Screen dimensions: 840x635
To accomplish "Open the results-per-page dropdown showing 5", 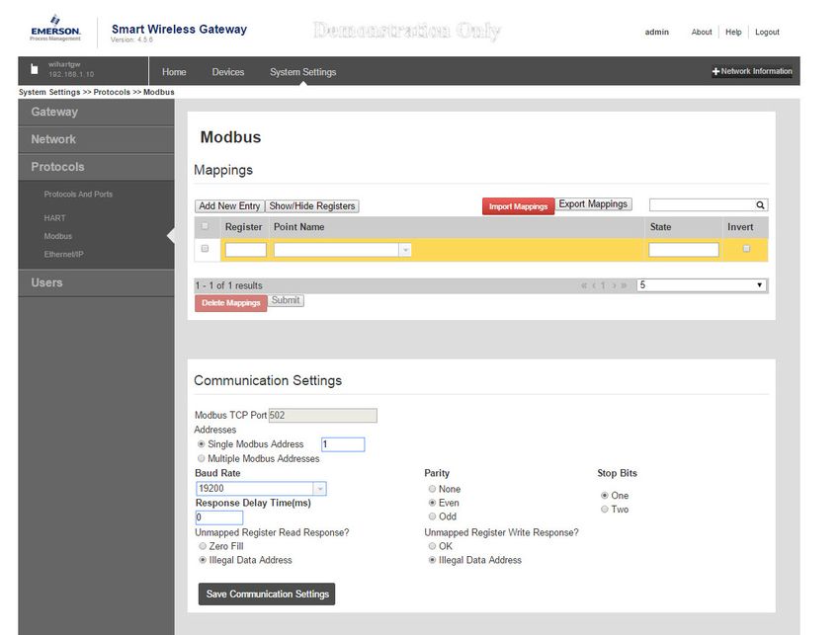I will (x=702, y=285).
